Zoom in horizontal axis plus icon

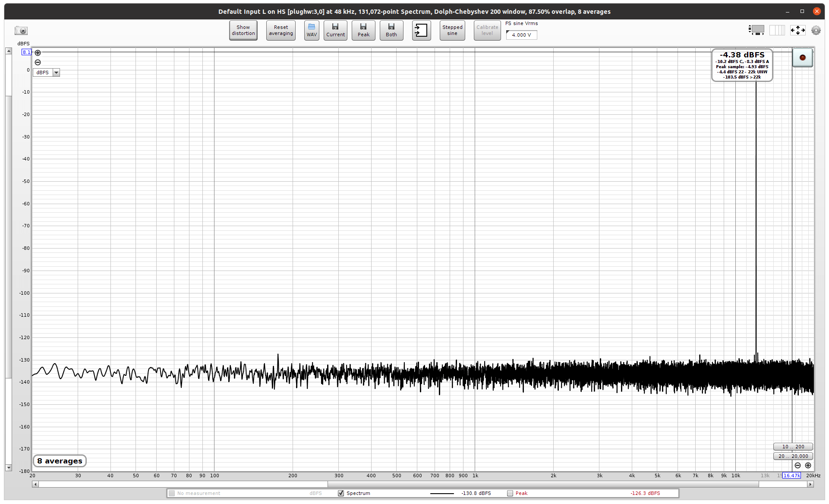click(x=808, y=465)
